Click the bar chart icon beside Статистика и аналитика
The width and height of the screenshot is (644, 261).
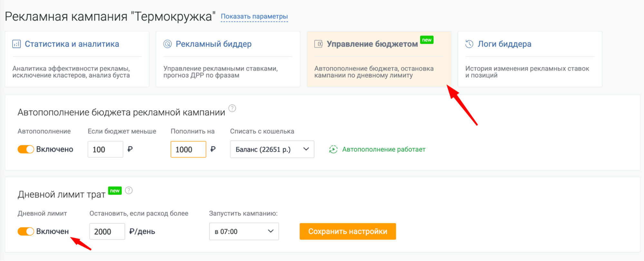[x=16, y=44]
